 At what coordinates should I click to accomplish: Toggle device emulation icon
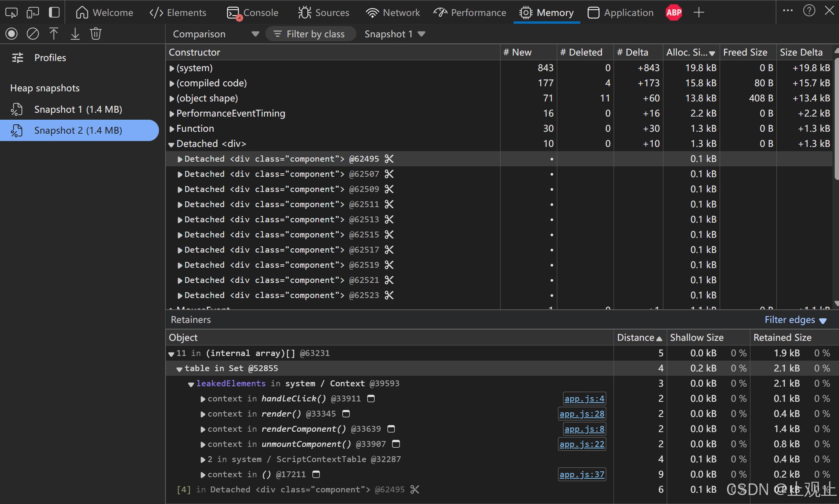tap(33, 13)
